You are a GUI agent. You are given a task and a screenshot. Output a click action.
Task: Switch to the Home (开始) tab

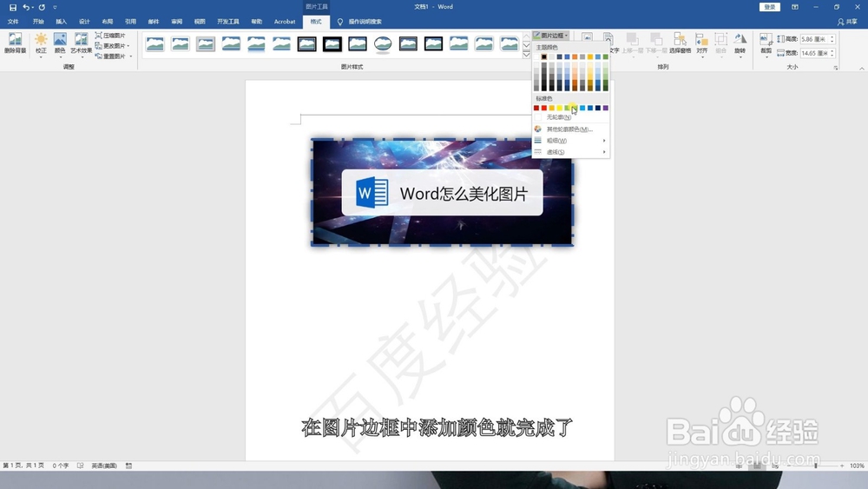[38, 22]
